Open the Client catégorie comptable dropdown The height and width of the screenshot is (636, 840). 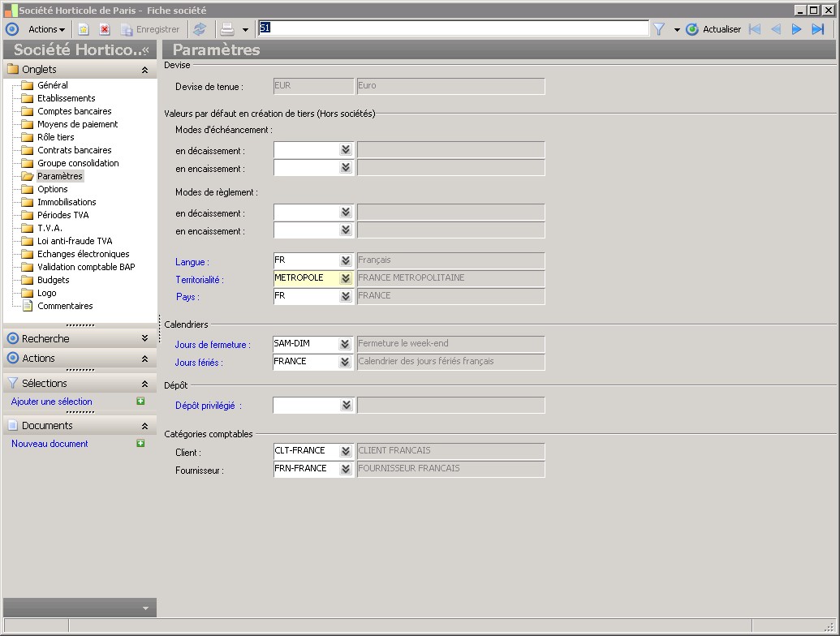346,451
